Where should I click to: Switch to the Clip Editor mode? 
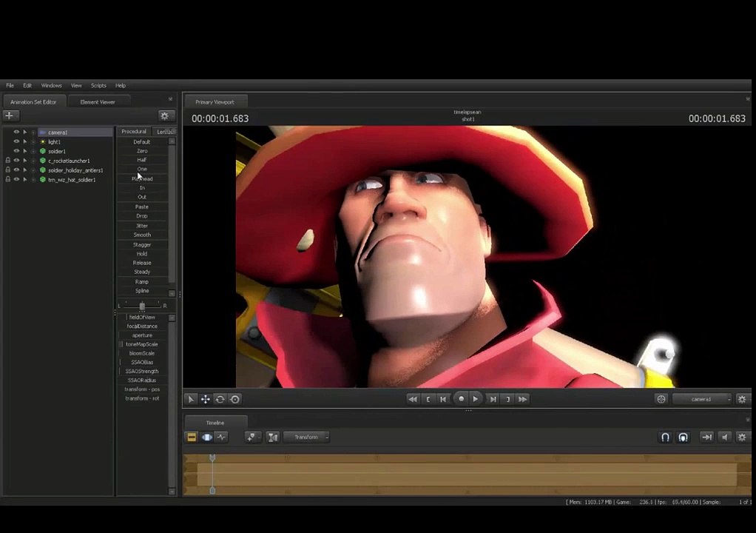tap(192, 437)
